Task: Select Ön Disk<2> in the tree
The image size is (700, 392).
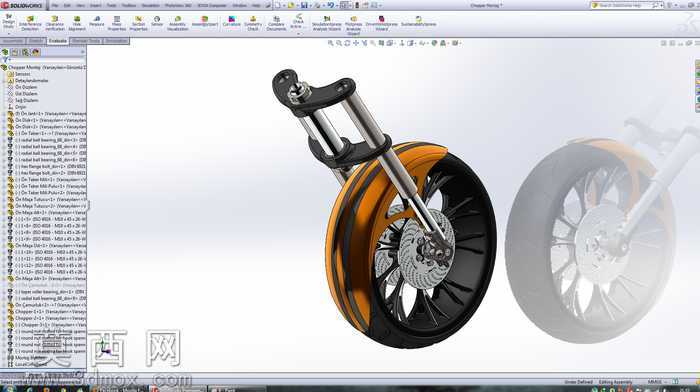Action: click(49, 127)
